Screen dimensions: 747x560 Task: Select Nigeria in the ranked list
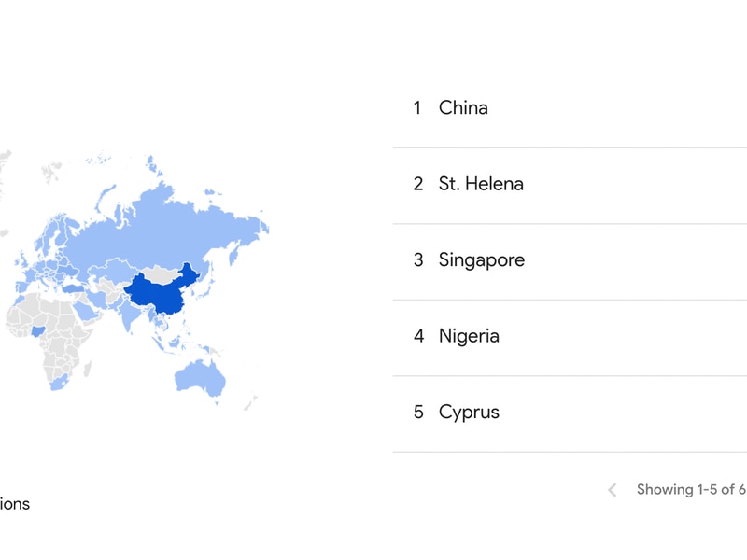coord(469,336)
